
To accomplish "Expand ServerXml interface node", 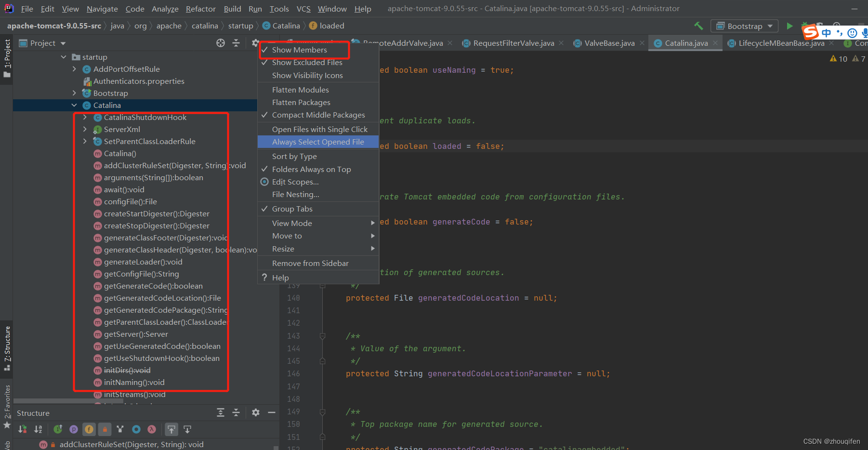I will (x=85, y=129).
